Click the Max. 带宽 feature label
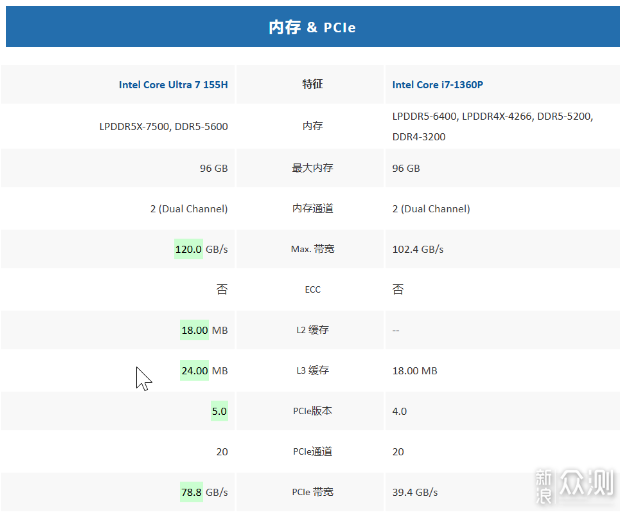This screenshot has height=514, width=624. (312, 249)
